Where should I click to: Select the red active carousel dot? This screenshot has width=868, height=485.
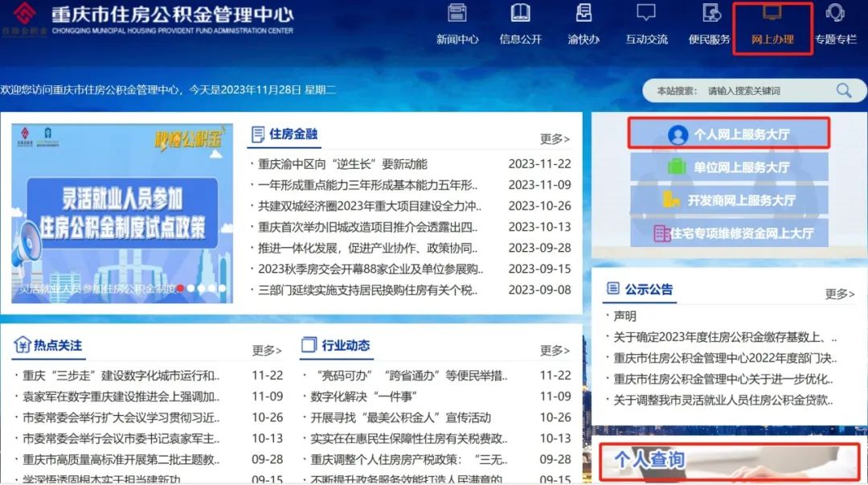(182, 288)
